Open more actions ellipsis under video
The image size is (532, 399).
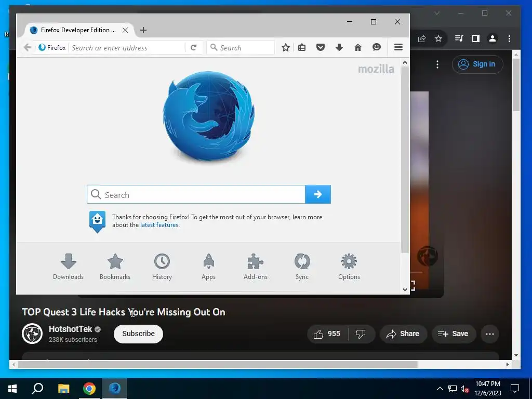(x=490, y=334)
